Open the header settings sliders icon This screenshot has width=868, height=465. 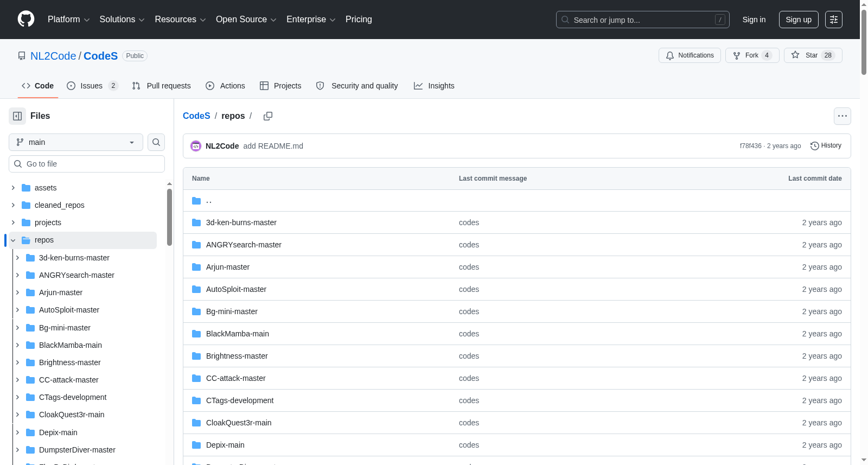point(834,20)
